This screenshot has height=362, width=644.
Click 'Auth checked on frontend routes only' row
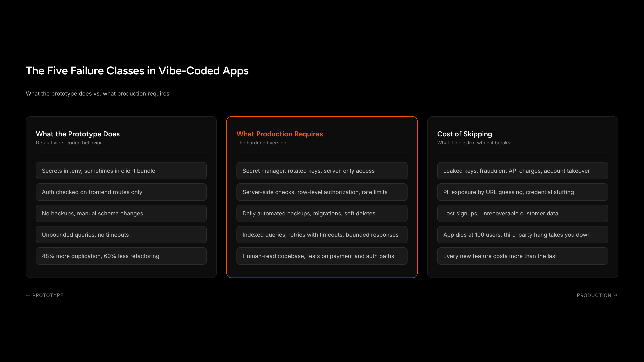[x=121, y=192]
